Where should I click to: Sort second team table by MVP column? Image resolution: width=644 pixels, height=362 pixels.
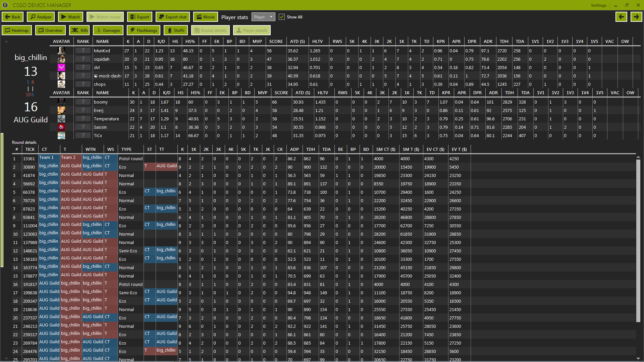tap(262, 93)
